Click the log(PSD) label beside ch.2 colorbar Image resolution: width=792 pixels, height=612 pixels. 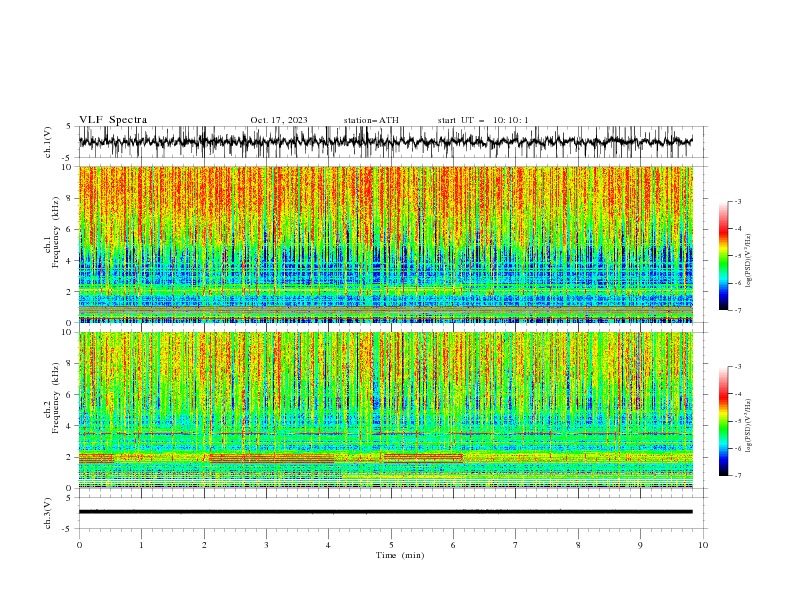[748, 425]
